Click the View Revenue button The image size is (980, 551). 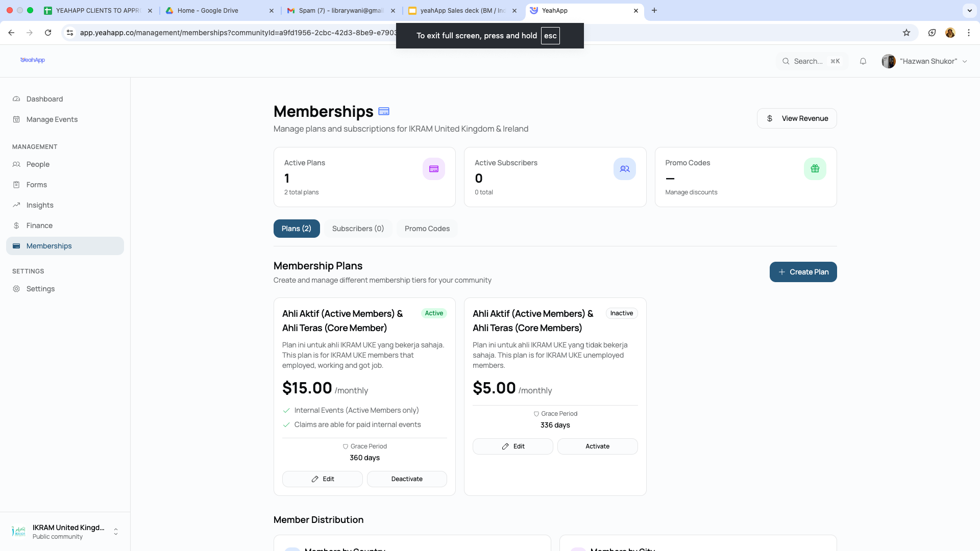(796, 118)
